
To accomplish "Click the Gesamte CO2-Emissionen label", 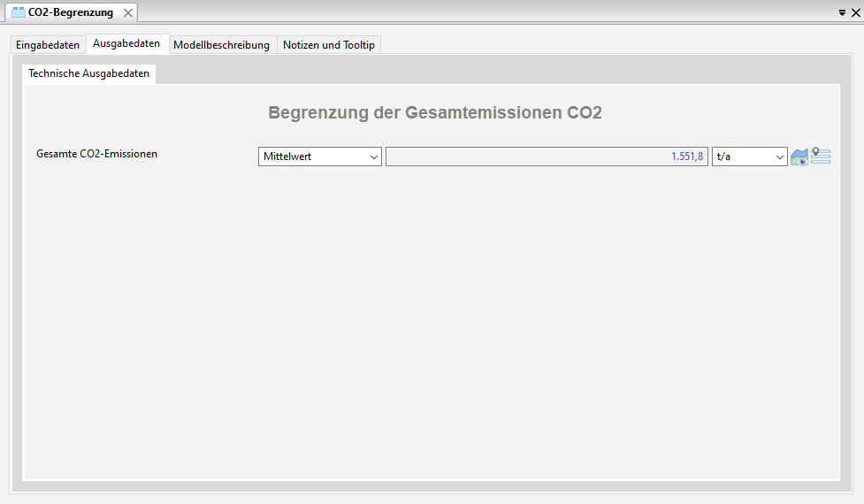I will pos(96,153).
